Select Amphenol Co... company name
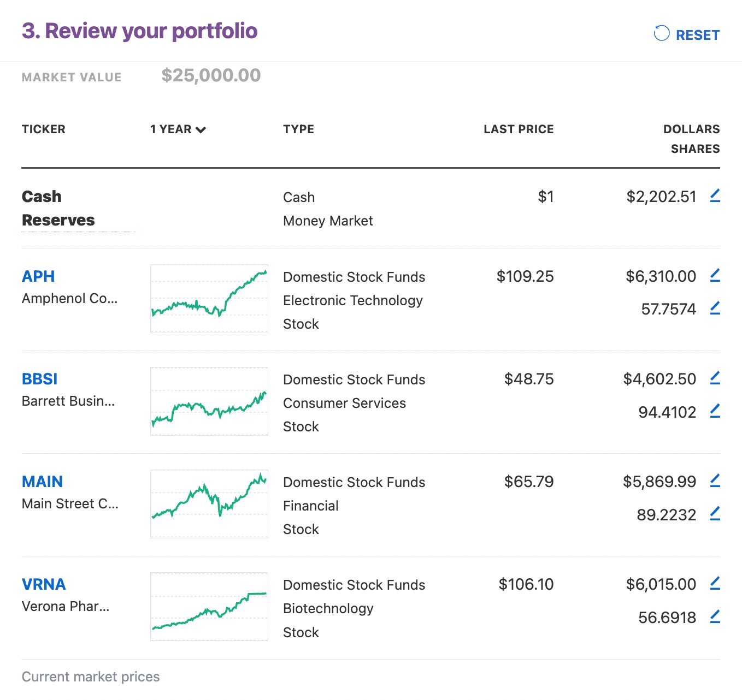Viewport: 742px width, 700px height. click(70, 299)
